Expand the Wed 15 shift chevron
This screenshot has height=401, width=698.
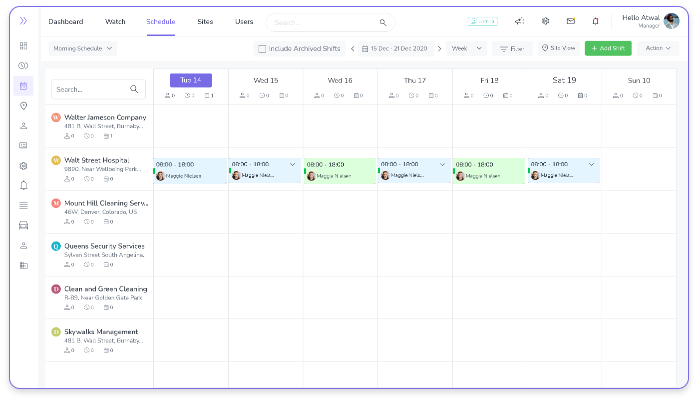pos(293,164)
